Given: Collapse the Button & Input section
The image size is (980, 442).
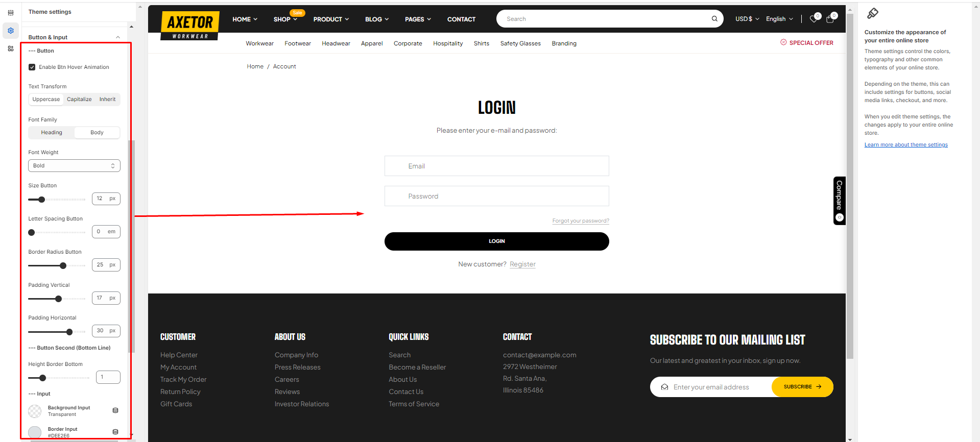Looking at the screenshot, I should (x=118, y=37).
